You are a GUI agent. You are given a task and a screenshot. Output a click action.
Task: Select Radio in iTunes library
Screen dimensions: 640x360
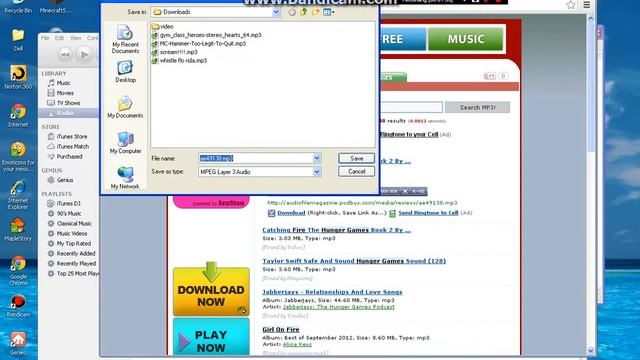68,113
